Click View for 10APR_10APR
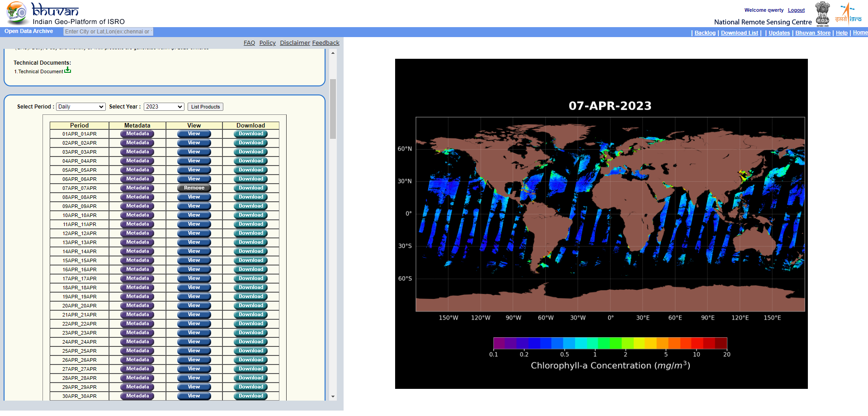 click(194, 215)
